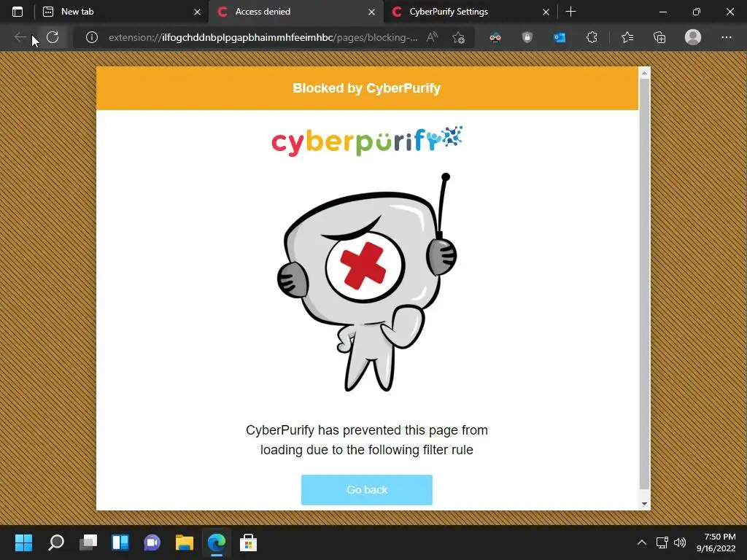Close the CyberPurify Settings tab
Image resolution: width=747 pixels, height=560 pixels.
(546, 12)
